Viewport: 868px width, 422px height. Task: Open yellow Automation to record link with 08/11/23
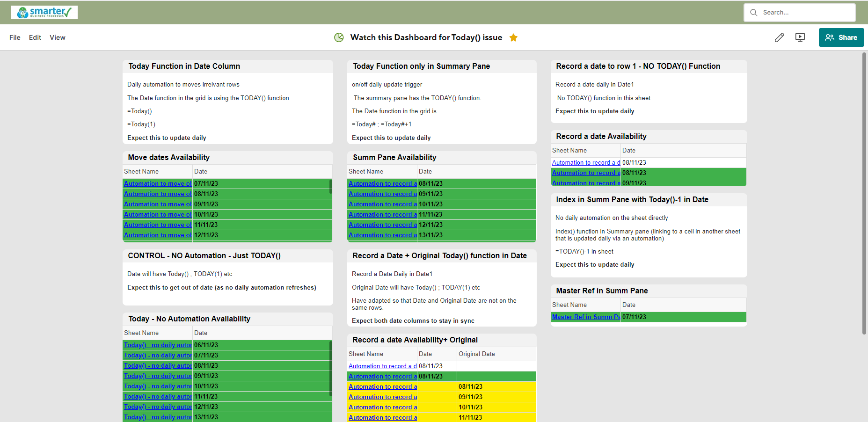pyautogui.click(x=382, y=387)
